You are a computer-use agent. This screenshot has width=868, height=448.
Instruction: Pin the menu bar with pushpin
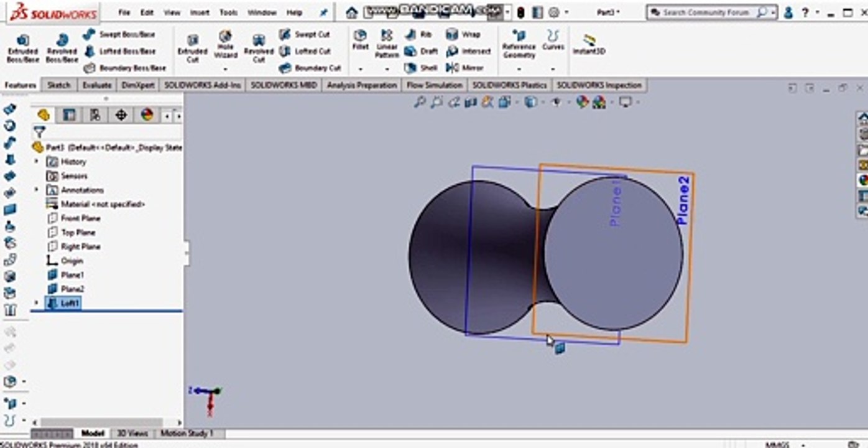323,12
